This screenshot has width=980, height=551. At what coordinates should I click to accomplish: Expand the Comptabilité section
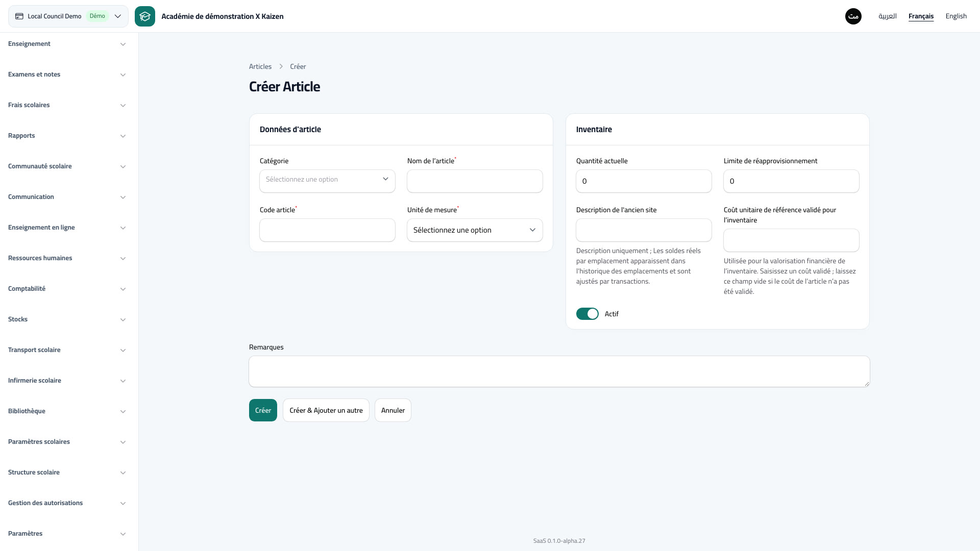coord(67,289)
